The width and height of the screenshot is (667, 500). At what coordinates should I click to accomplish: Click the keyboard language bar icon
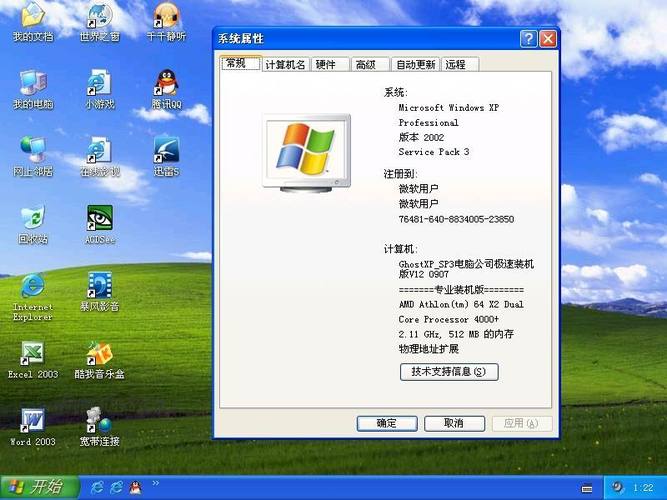[x=587, y=489]
